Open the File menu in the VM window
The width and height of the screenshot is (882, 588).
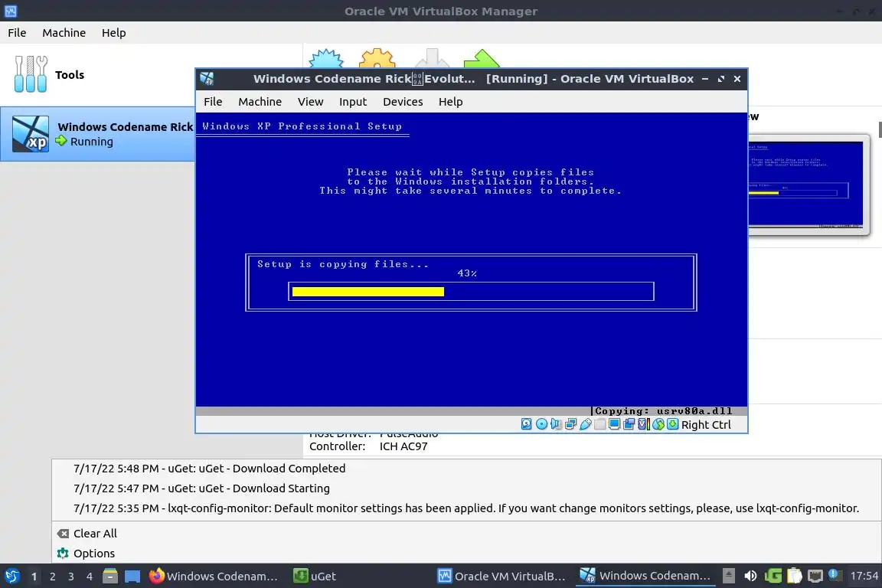click(213, 102)
